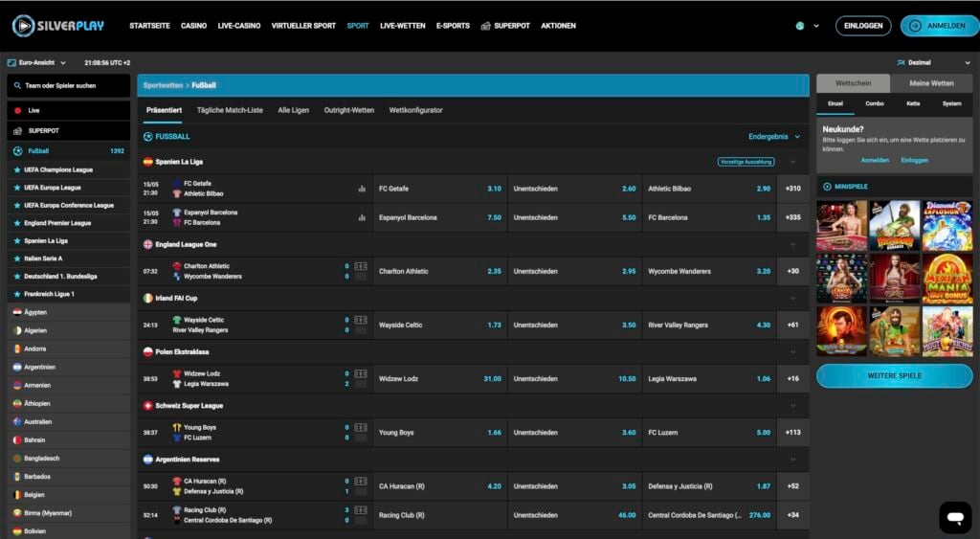The width and height of the screenshot is (980, 539).
Task: Click live scoreboard icon for Charlton Athletic
Action: pyautogui.click(x=361, y=266)
